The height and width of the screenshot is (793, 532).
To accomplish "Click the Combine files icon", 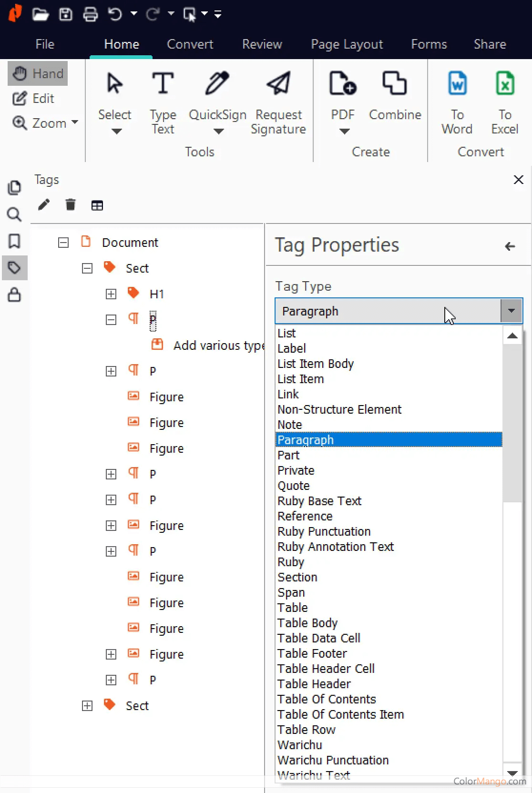I will click(x=395, y=83).
